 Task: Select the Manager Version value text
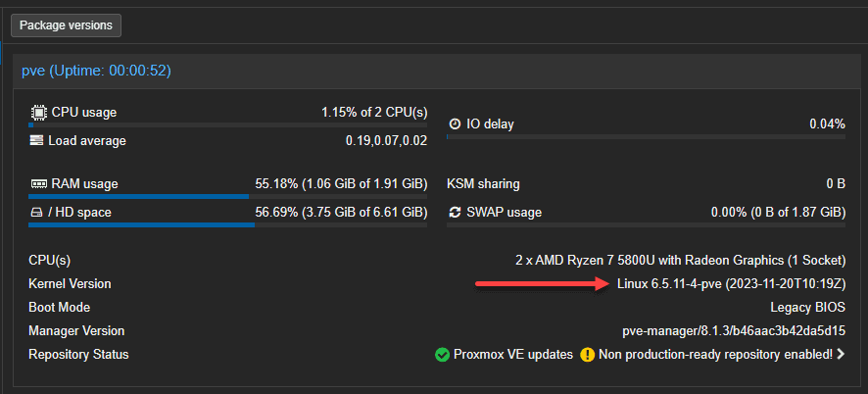(x=734, y=331)
